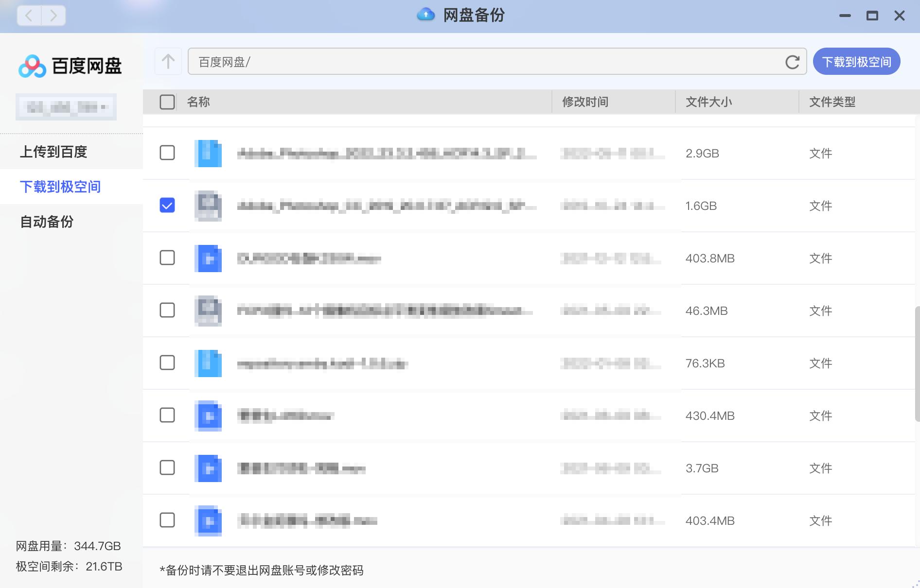Click the archive icon of the 46.3MB file
The width and height of the screenshot is (920, 588).
pos(208,311)
